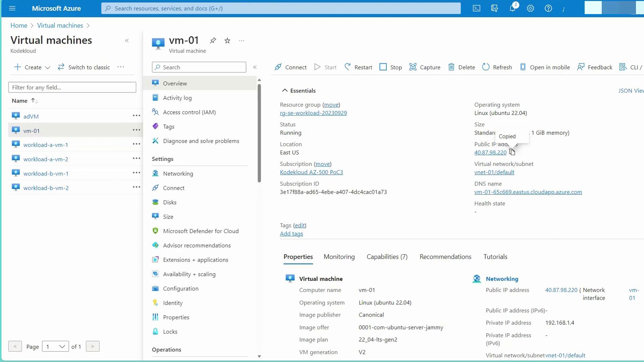
Task: Open the page number dropdown
Action: 55,347
